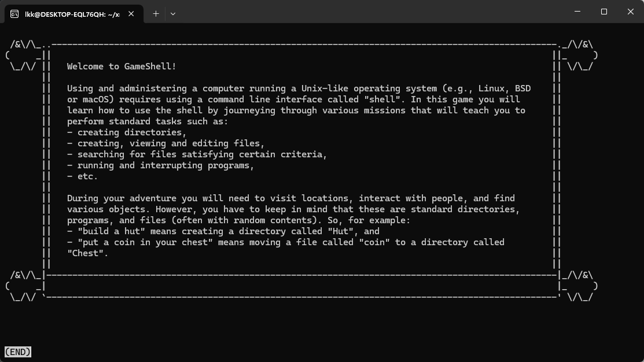Minimize the terminal window
The image size is (644, 362).
point(577,12)
